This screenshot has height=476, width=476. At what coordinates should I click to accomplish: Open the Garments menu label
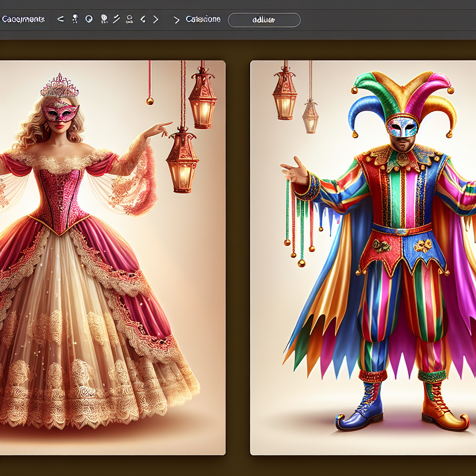pos(22,20)
